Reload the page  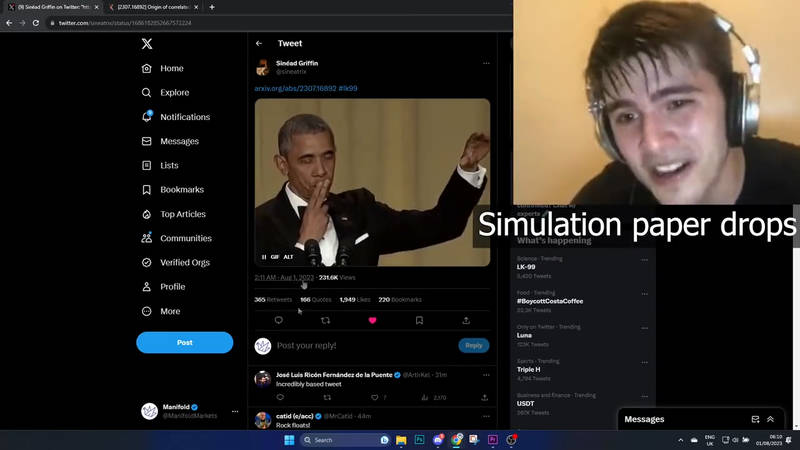click(x=36, y=23)
